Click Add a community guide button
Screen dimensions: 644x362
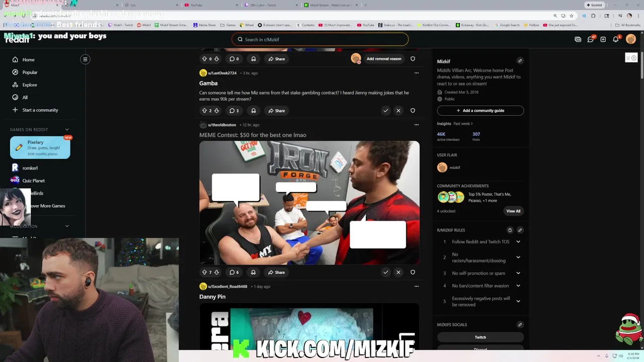point(480,111)
